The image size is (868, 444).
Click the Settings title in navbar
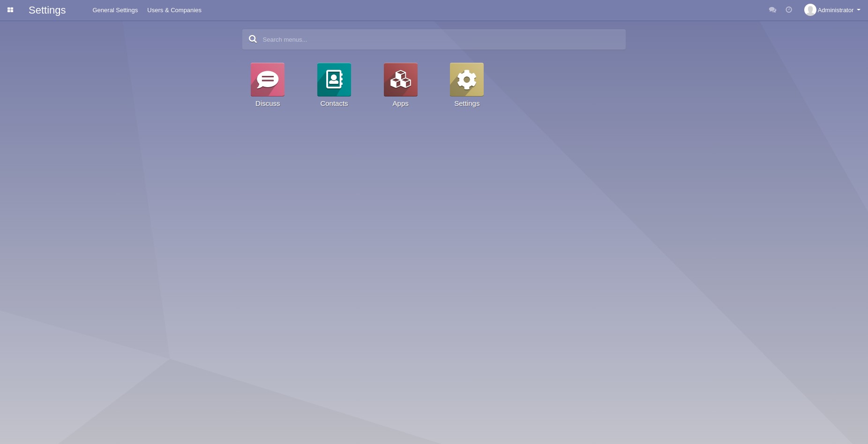tap(47, 10)
